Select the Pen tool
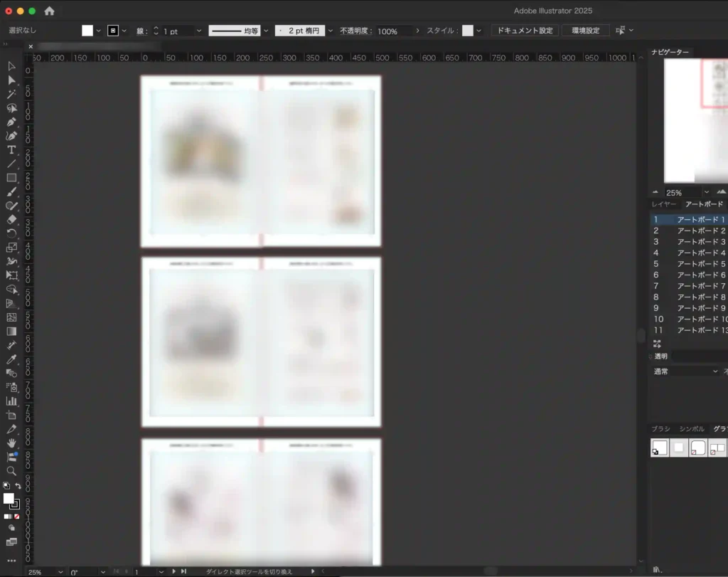The height and width of the screenshot is (577, 728). (11, 122)
